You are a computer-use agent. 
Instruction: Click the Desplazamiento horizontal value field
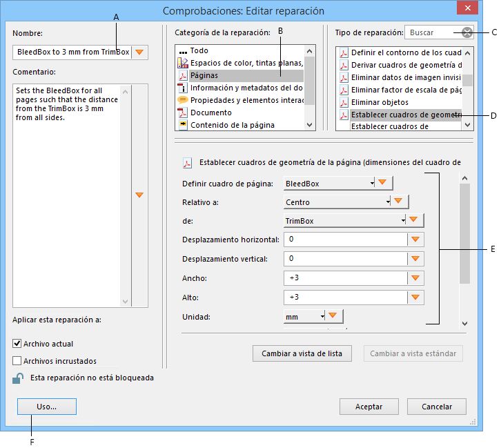coord(346,240)
